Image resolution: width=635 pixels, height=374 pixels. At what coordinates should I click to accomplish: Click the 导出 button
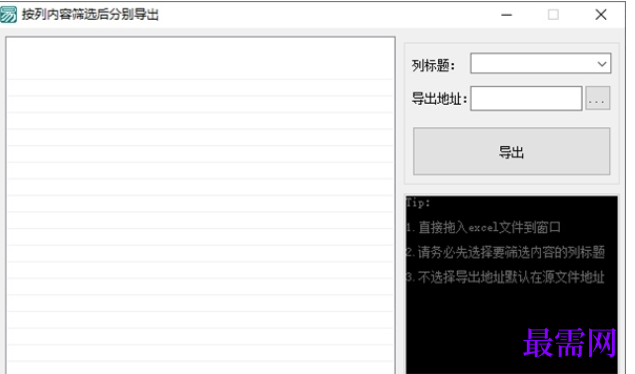[511, 151]
